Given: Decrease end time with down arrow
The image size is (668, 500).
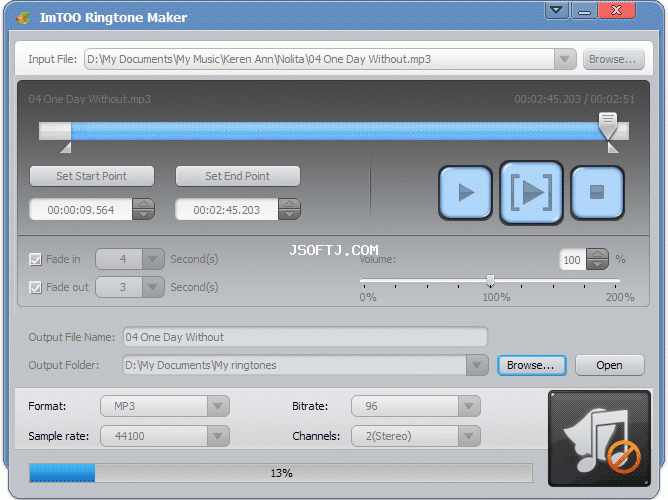Looking at the screenshot, I should click(x=290, y=214).
